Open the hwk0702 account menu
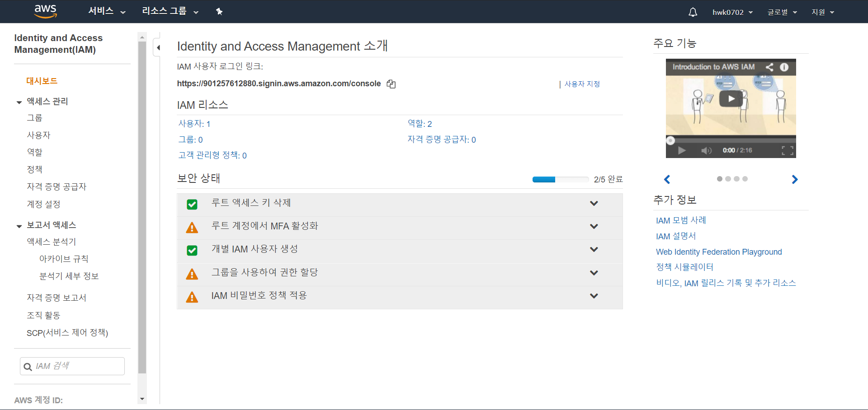The image size is (868, 410). coord(732,12)
